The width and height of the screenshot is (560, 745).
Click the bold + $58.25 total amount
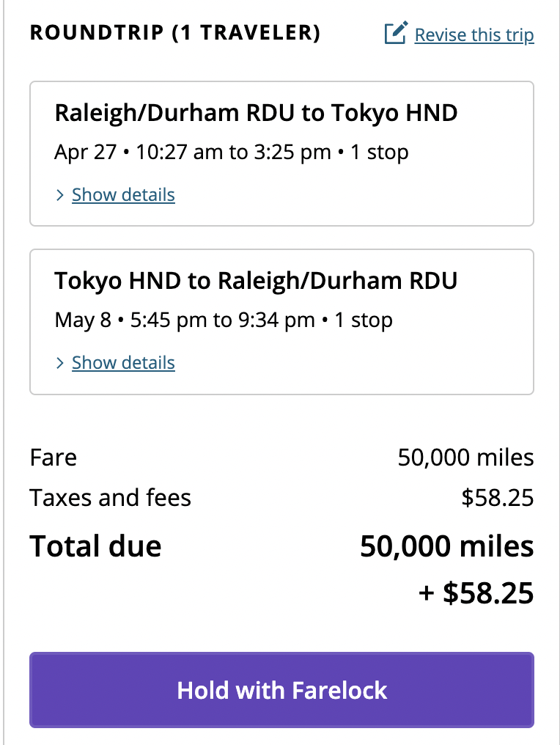coord(476,593)
